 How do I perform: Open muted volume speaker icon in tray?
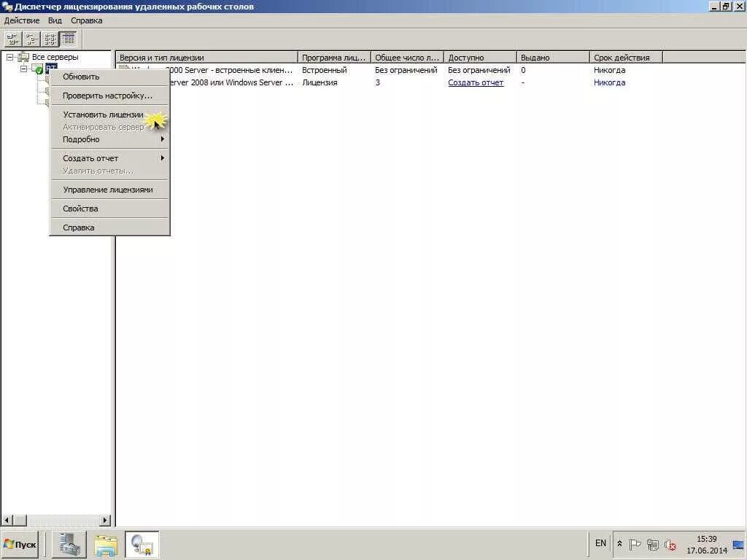click(670, 544)
